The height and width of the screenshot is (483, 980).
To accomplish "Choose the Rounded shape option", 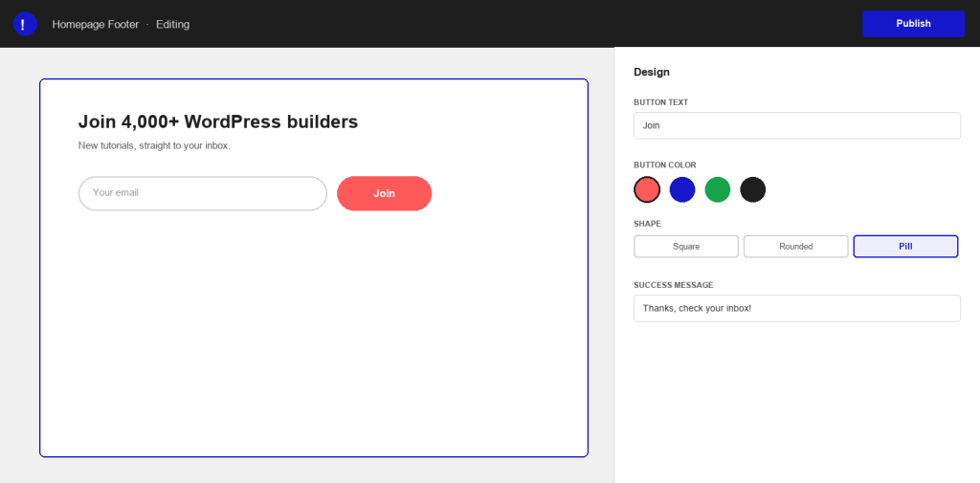I will (795, 246).
